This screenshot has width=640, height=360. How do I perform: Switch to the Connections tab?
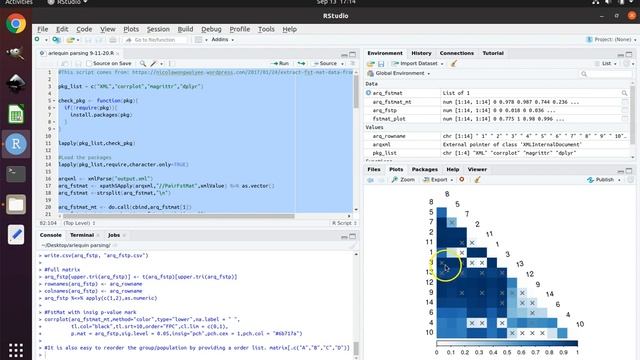tap(457, 53)
